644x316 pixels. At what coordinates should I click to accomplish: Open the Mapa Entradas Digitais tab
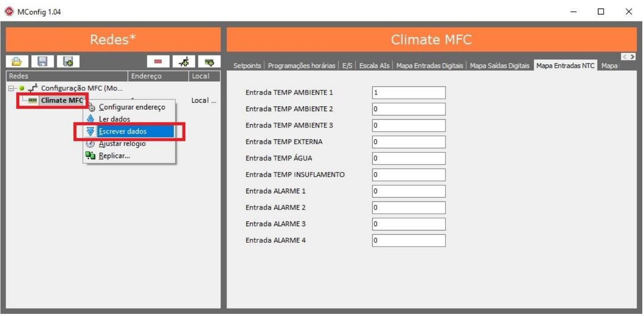430,66
